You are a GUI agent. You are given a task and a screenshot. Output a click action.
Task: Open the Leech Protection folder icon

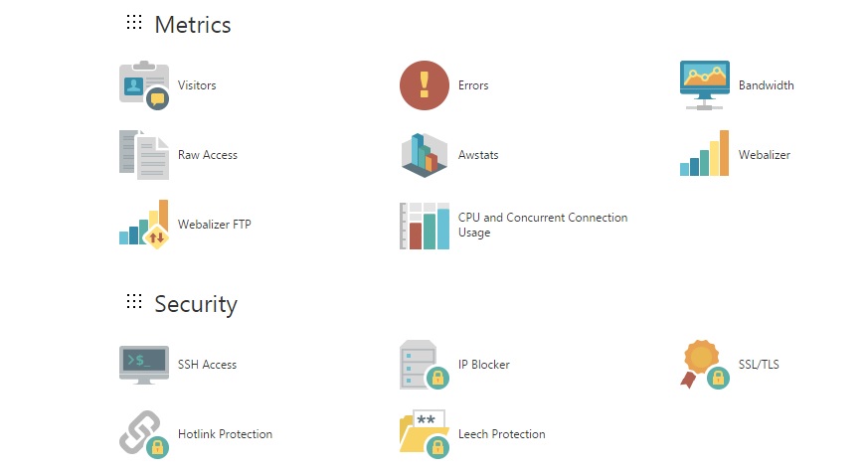pyautogui.click(x=423, y=434)
